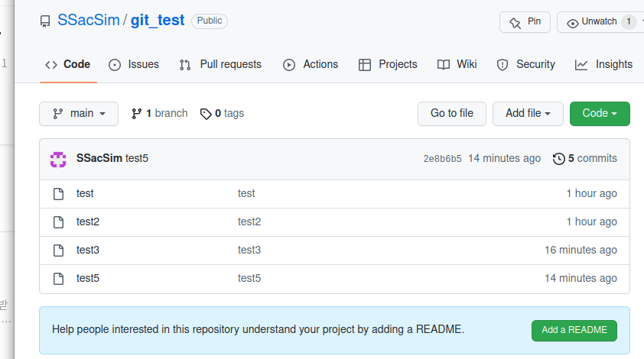644x359 pixels.
Task: Go to the Actions tab
Action: 311,64
